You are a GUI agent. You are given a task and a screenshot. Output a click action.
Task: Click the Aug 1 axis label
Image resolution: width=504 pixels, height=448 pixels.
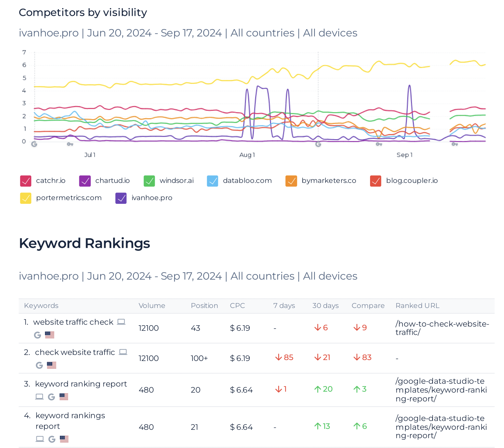247,155
